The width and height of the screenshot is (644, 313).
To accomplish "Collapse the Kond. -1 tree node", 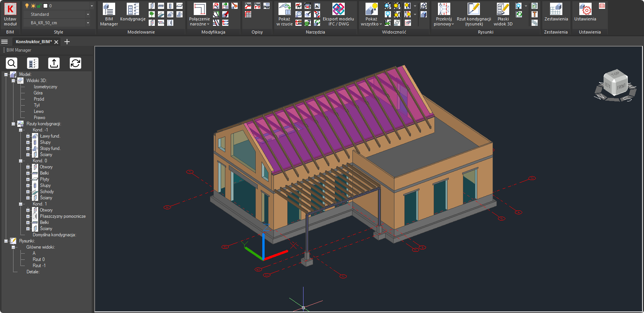I will point(20,130).
